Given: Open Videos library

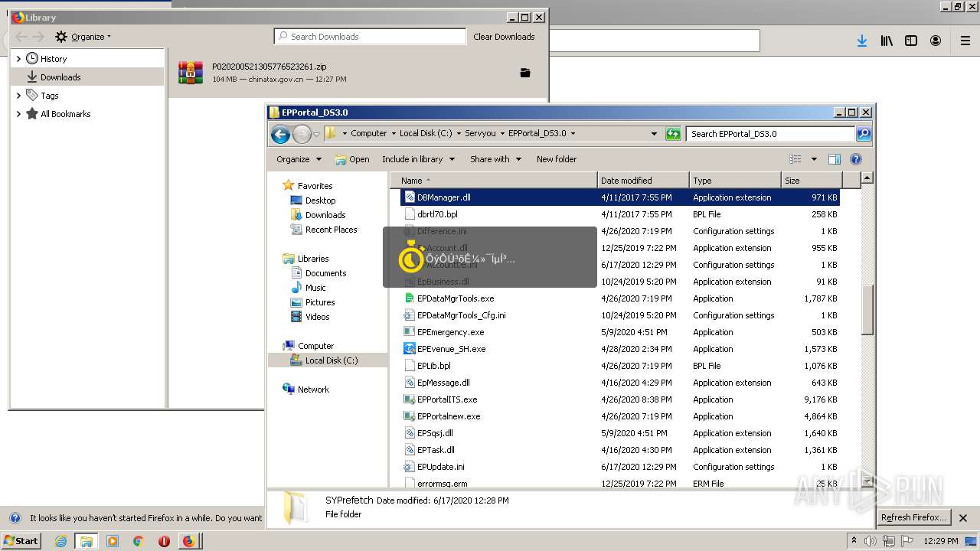Looking at the screenshot, I should pos(310,317).
